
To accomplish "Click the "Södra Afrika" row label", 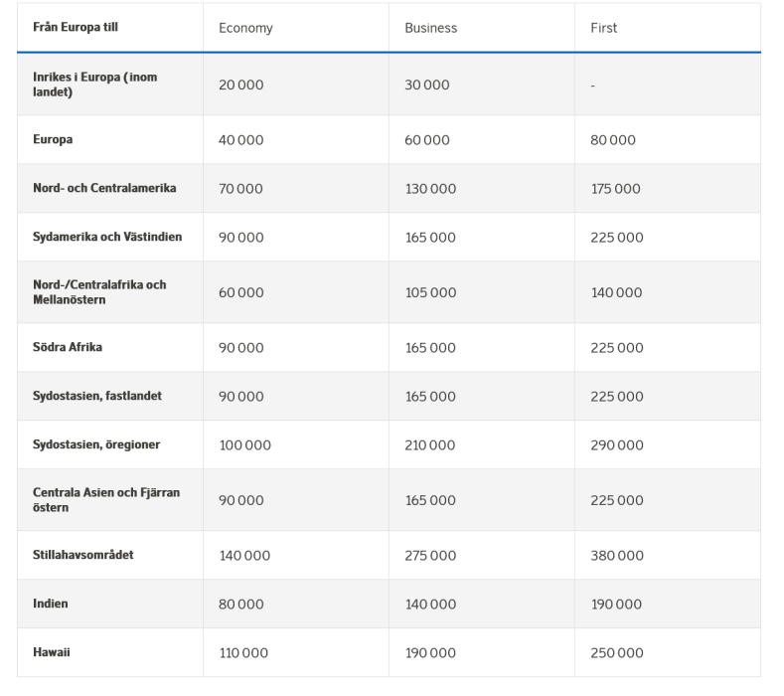I will (68, 348).
